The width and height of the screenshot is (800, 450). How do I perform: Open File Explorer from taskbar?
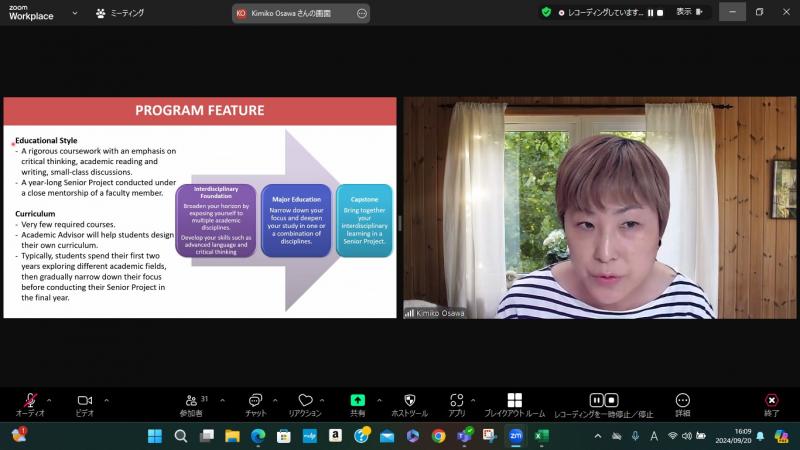tap(232, 436)
